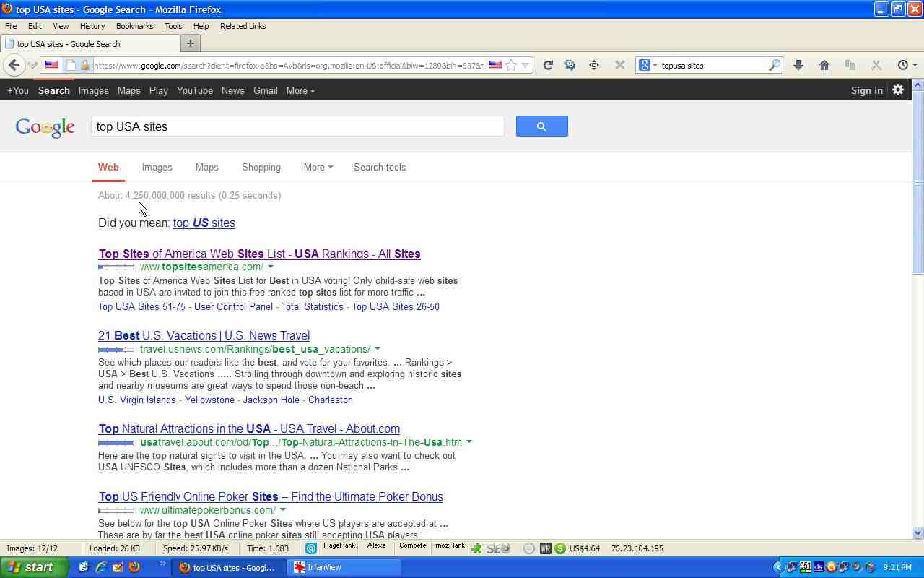Open the Google settings gear icon
924x578 pixels.
coord(898,90)
